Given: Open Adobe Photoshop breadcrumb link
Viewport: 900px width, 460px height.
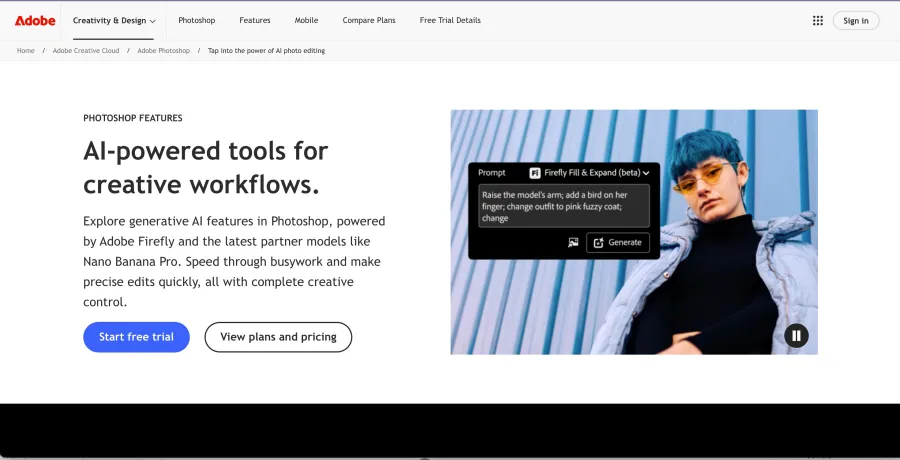Looking at the screenshot, I should coord(164,51).
